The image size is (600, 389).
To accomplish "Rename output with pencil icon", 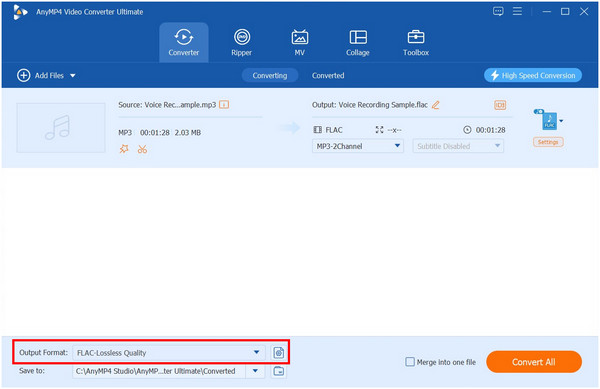I will [x=435, y=105].
